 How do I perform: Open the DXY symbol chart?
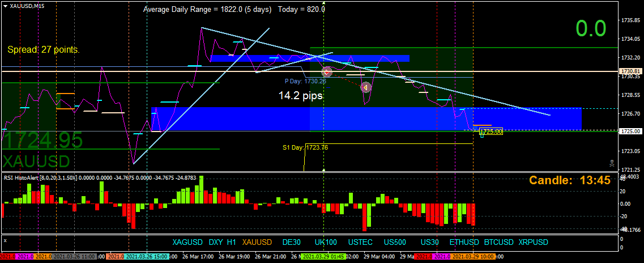coord(216,242)
